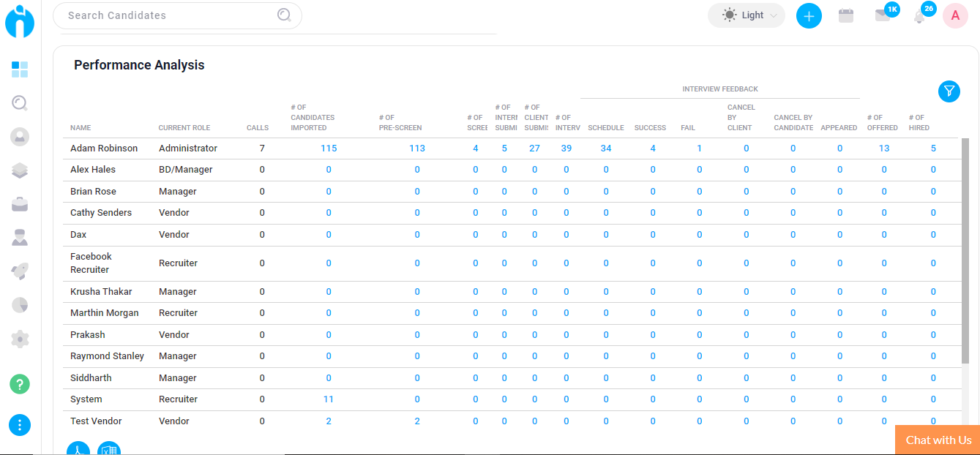Click System row's 11 candidates imported
The height and width of the screenshot is (455, 980).
coord(329,399)
